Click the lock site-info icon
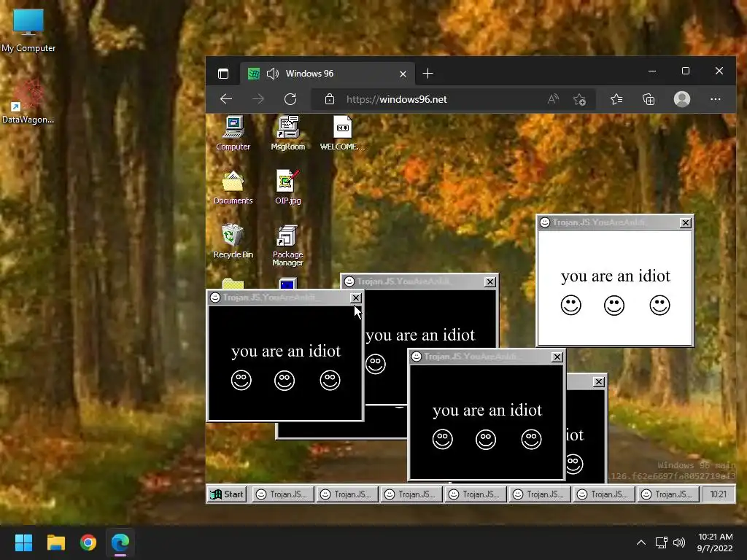 point(329,99)
